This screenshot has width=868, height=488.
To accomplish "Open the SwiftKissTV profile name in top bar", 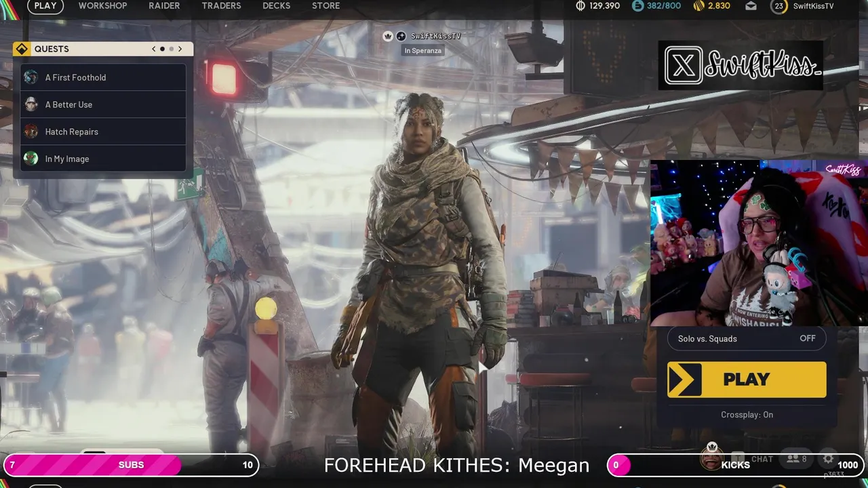I will [813, 5].
